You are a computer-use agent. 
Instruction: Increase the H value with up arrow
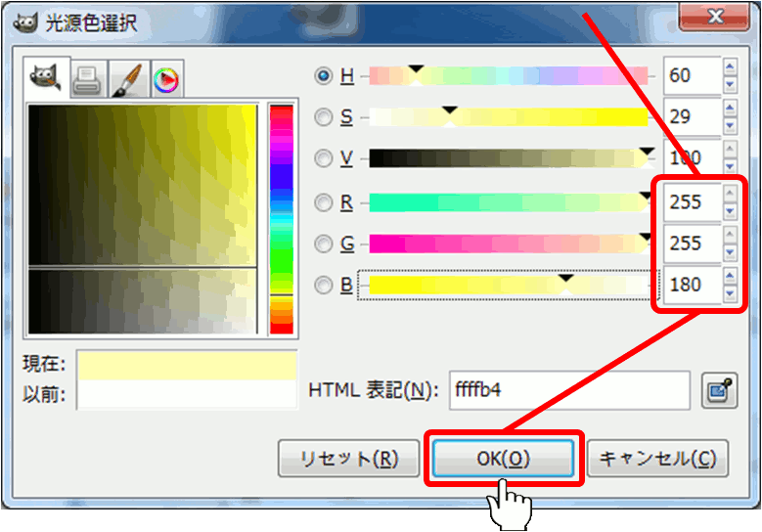(x=730, y=68)
